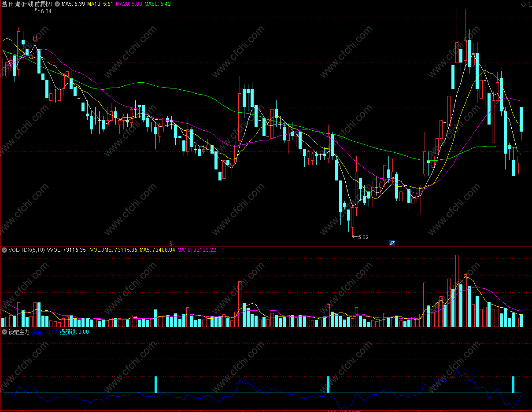
Task: Click the VOLUME: 73115.35 value
Action: coord(114,250)
